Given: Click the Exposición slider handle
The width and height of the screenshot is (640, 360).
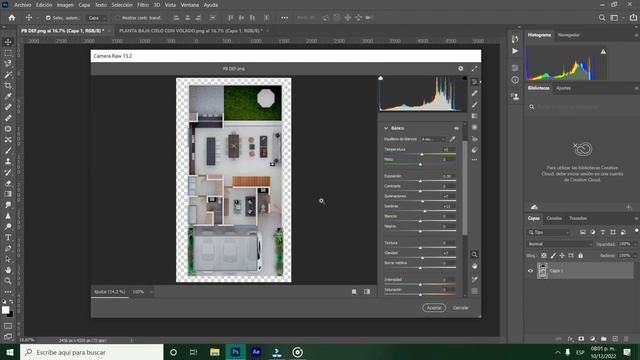Looking at the screenshot, I should click(420, 181).
